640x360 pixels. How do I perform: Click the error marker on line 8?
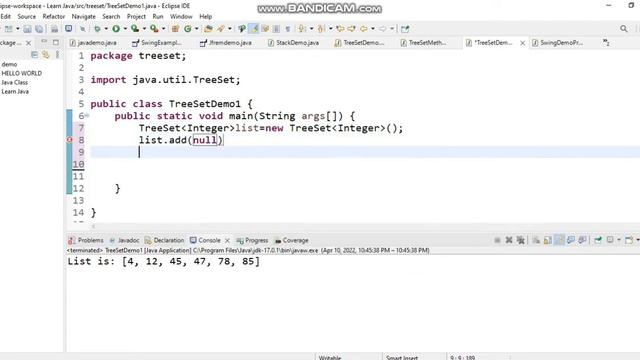[x=69, y=140]
